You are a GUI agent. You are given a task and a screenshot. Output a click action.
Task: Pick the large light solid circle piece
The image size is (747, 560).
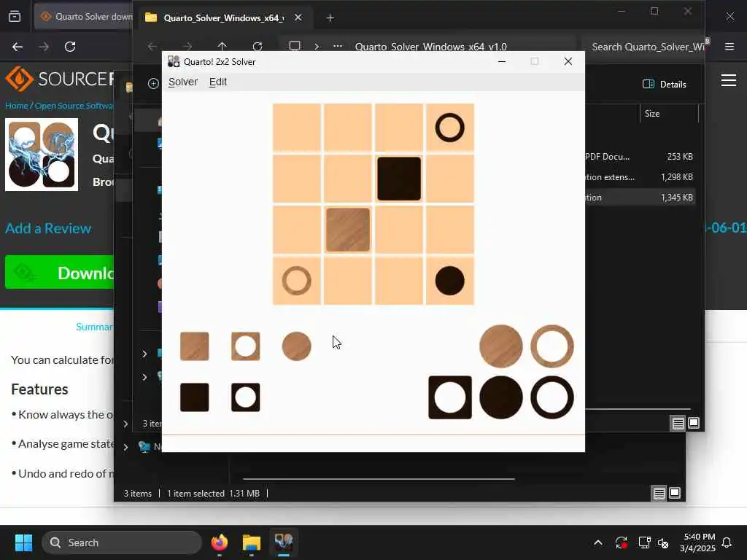point(500,346)
